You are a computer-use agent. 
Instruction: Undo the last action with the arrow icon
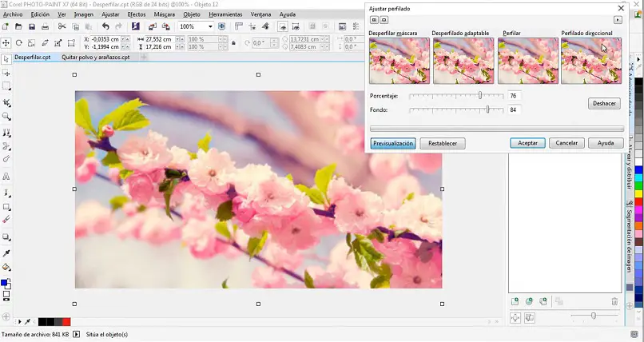click(x=105, y=26)
